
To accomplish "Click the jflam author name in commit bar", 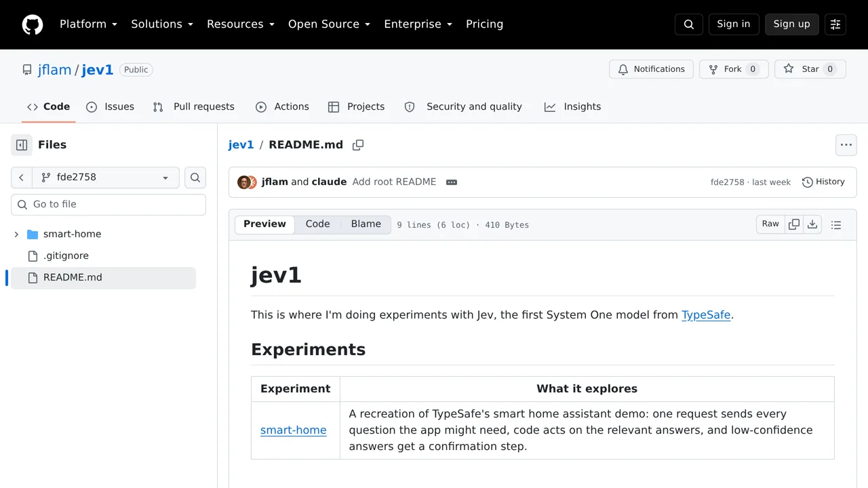I will [275, 182].
